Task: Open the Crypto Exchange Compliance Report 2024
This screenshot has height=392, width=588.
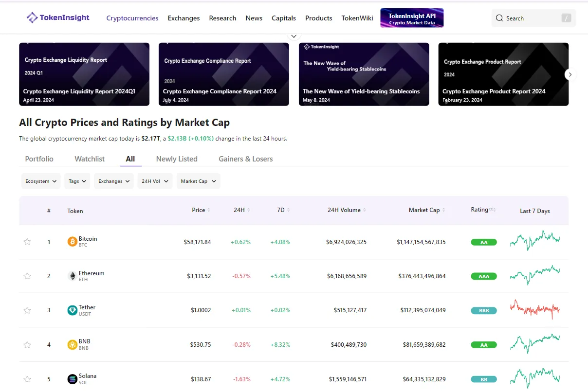Action: 223,74
